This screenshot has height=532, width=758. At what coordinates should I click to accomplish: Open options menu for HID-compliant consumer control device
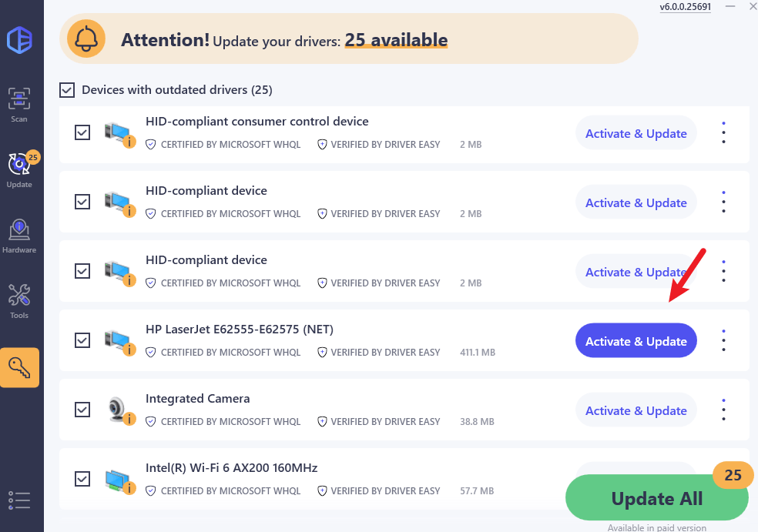pyautogui.click(x=723, y=132)
